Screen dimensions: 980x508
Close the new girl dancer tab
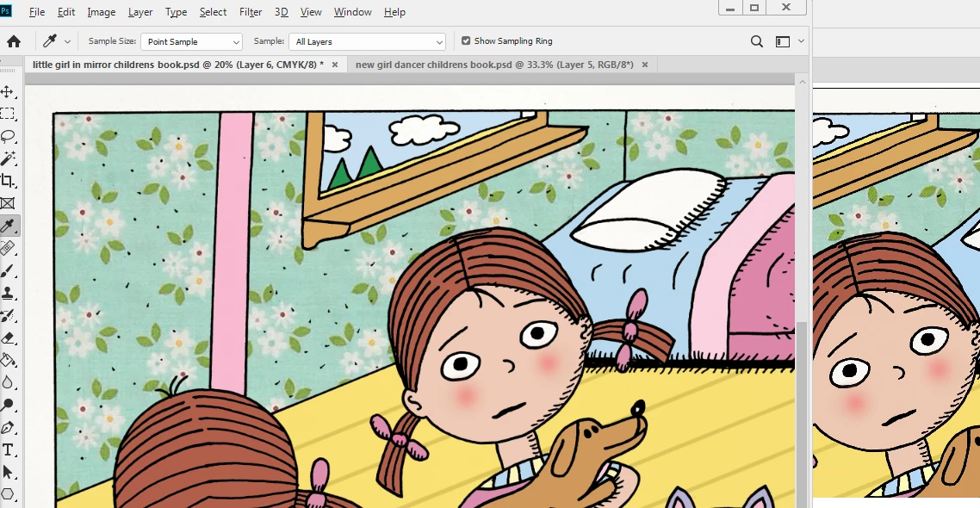[x=645, y=65]
